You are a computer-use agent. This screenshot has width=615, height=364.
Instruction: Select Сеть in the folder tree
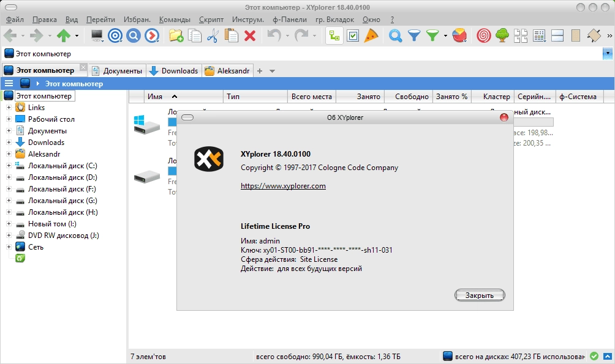[x=36, y=247]
